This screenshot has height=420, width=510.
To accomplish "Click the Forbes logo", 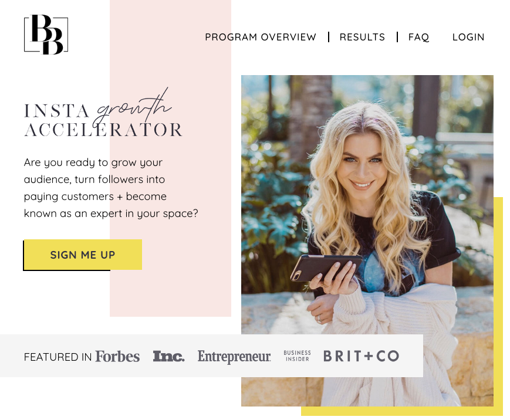I will pos(117,356).
